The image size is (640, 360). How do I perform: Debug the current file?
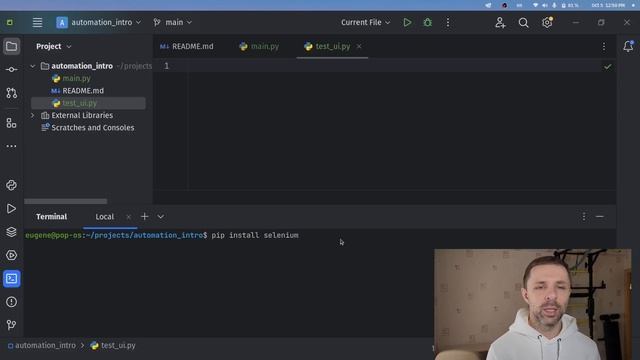pyautogui.click(x=427, y=22)
